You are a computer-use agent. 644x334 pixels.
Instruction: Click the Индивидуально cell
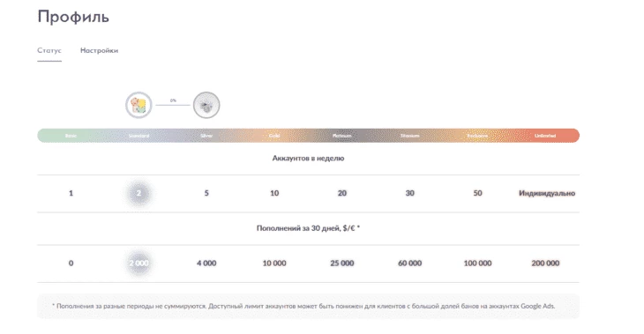pyautogui.click(x=547, y=193)
